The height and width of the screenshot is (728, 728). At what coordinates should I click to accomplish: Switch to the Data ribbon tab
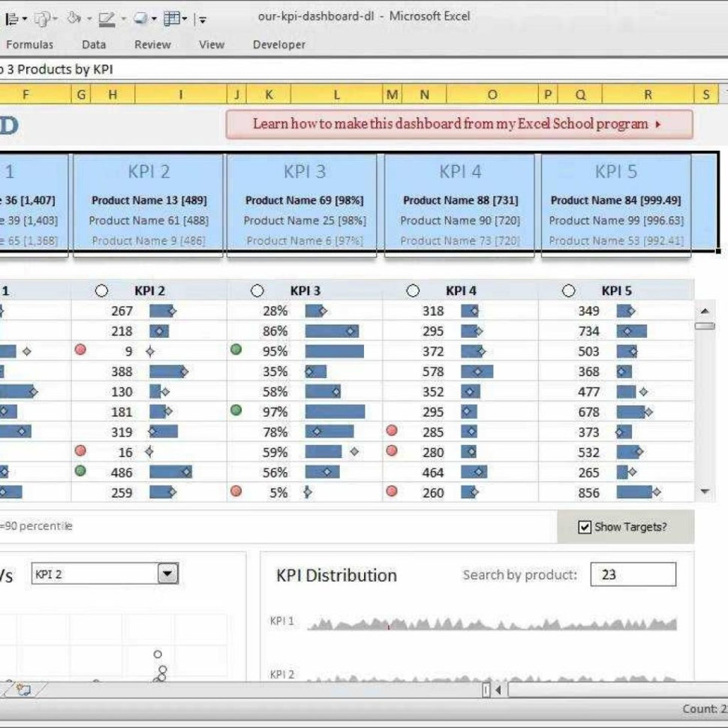pyautogui.click(x=92, y=44)
